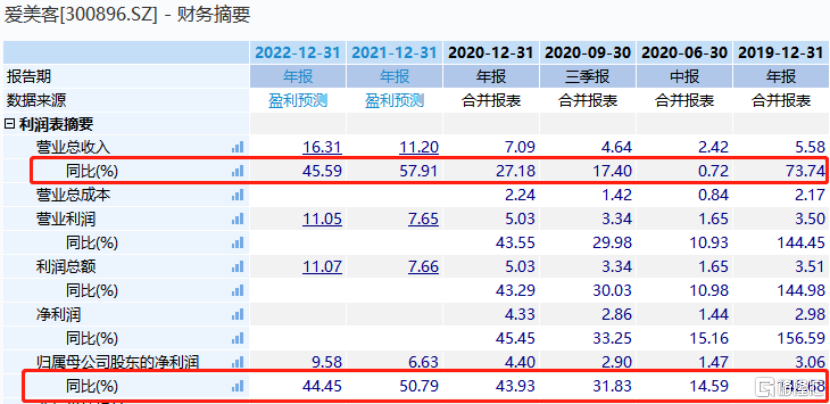Open the chart icon for 营业总收入 row
Viewport: 830px width, 404px height.
[x=237, y=147]
